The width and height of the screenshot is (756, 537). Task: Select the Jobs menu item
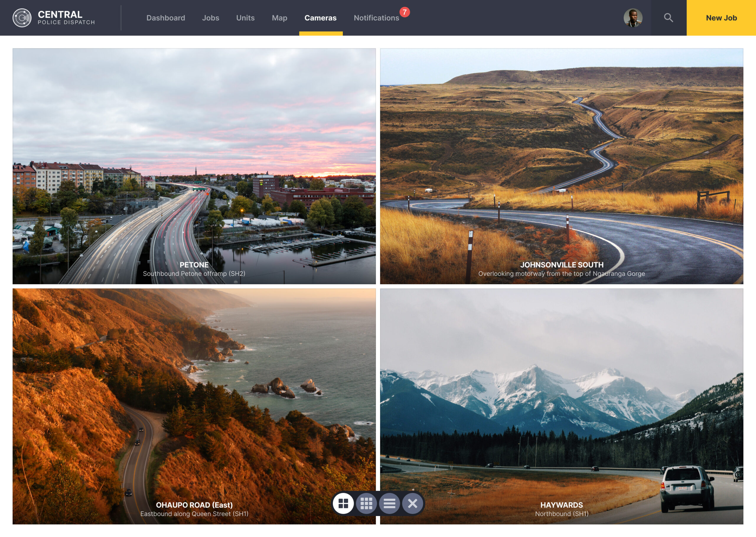point(210,17)
